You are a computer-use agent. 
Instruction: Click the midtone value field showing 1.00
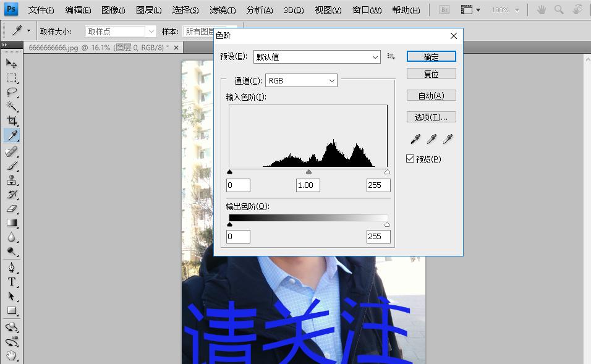tap(307, 185)
